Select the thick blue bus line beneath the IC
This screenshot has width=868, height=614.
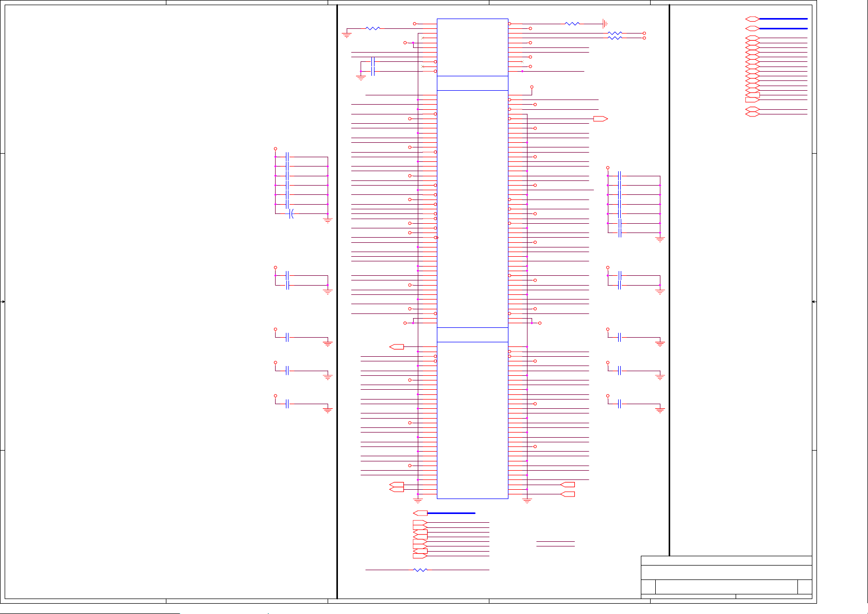451,513
